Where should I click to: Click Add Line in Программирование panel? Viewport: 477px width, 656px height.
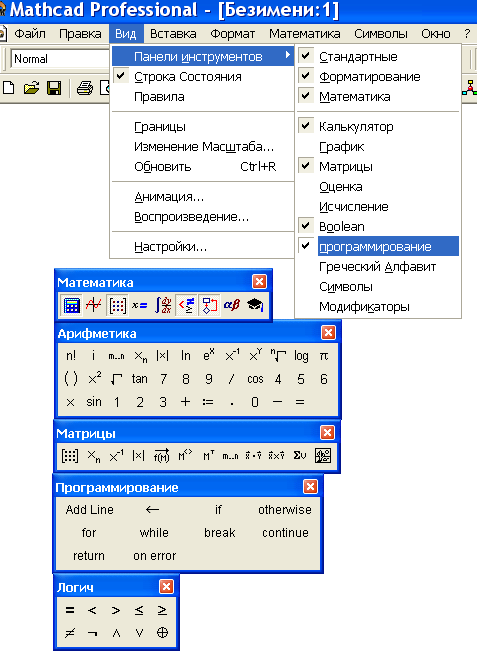click(x=90, y=510)
